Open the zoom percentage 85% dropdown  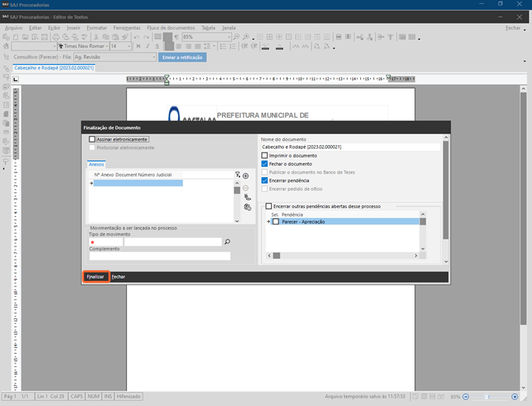coord(228,37)
